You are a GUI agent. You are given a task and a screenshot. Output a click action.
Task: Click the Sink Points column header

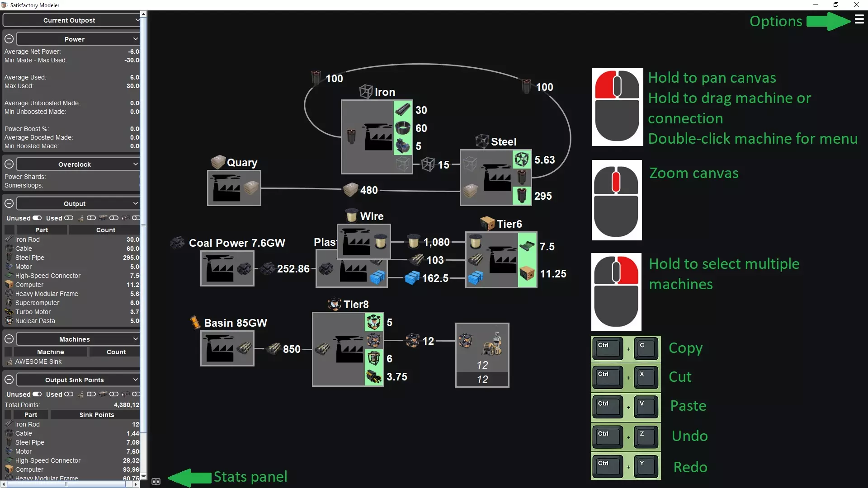coord(96,415)
